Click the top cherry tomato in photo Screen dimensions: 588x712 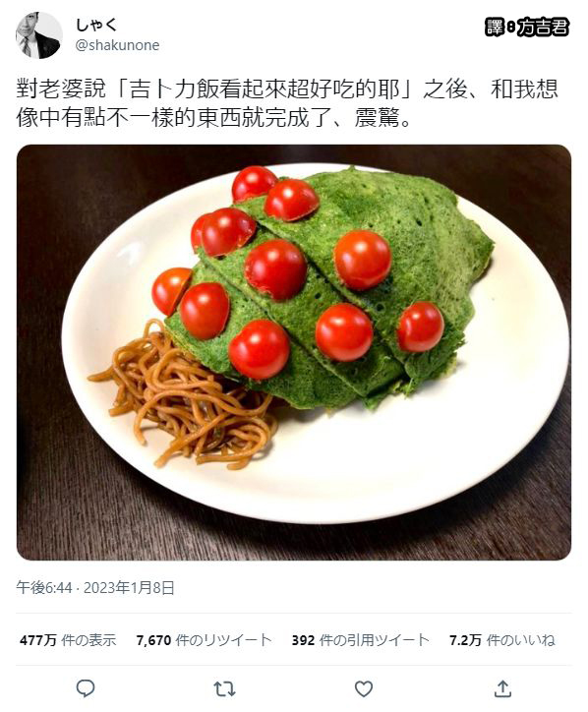click(x=254, y=183)
